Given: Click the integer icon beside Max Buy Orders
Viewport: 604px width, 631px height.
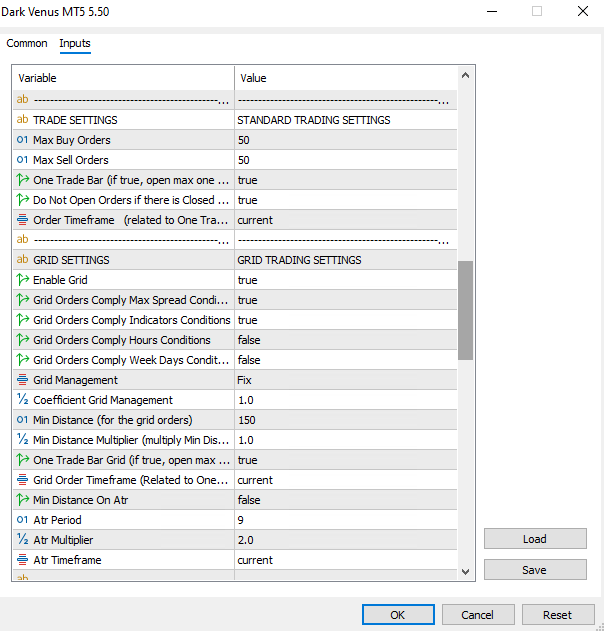Looking at the screenshot, I should point(23,140).
